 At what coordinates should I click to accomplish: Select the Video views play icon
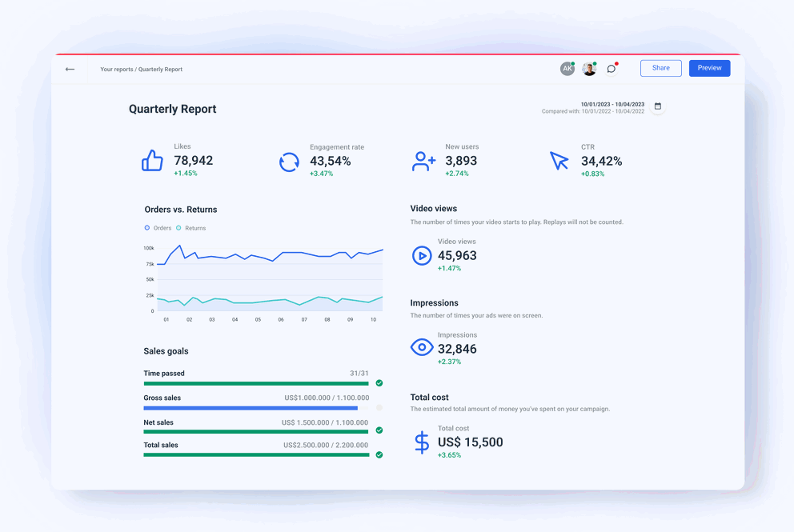(422, 255)
